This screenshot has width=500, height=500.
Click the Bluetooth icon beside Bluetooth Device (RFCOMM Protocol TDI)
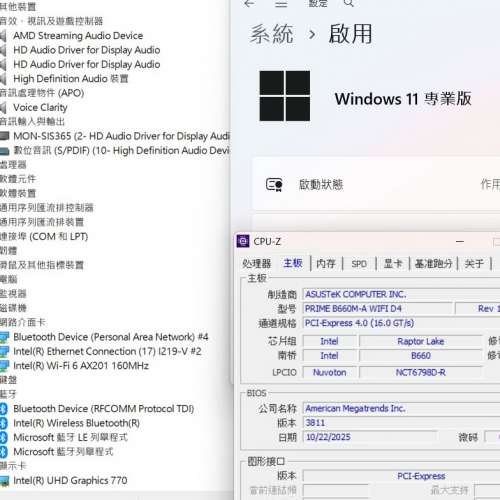point(3,409)
